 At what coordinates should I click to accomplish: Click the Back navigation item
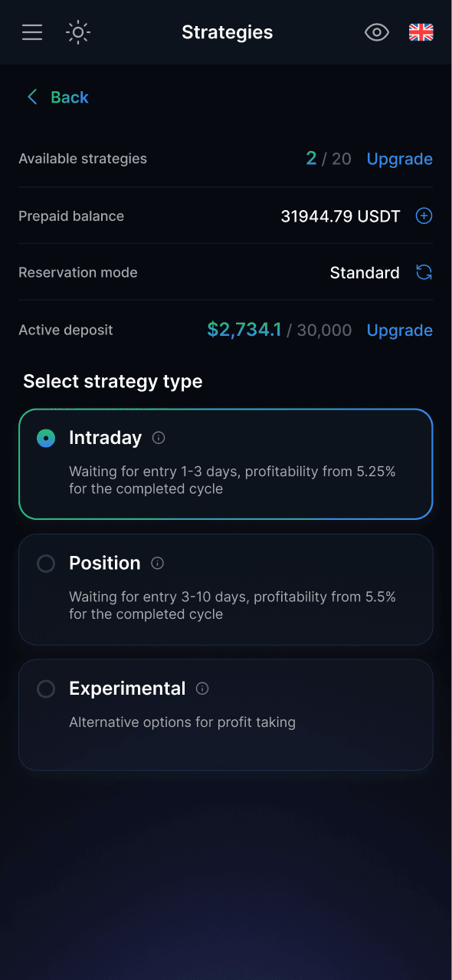[69, 97]
